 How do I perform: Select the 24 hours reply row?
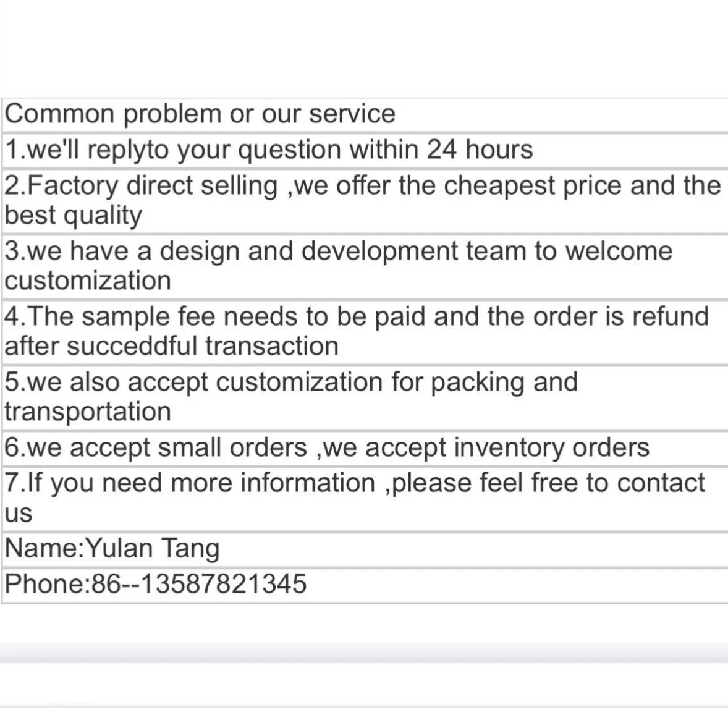(x=268, y=150)
